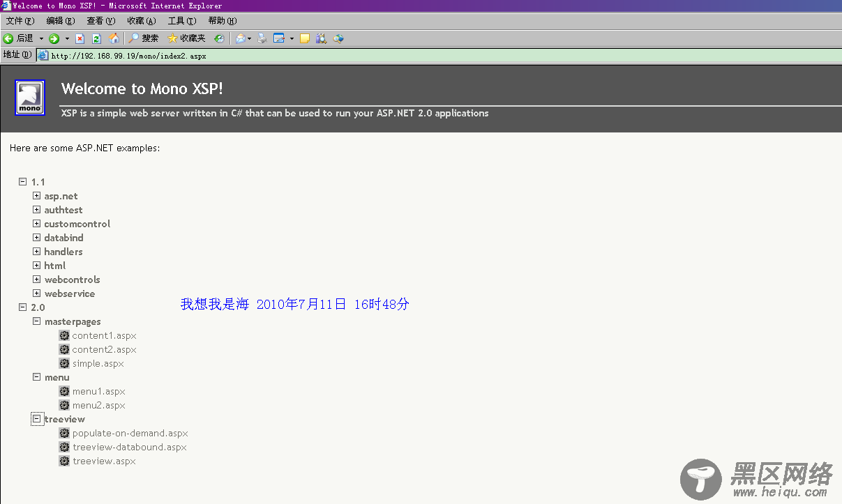Viewport: 842px width, 504px height.
Task: Click the Refresh page icon
Action: pyautogui.click(x=96, y=38)
